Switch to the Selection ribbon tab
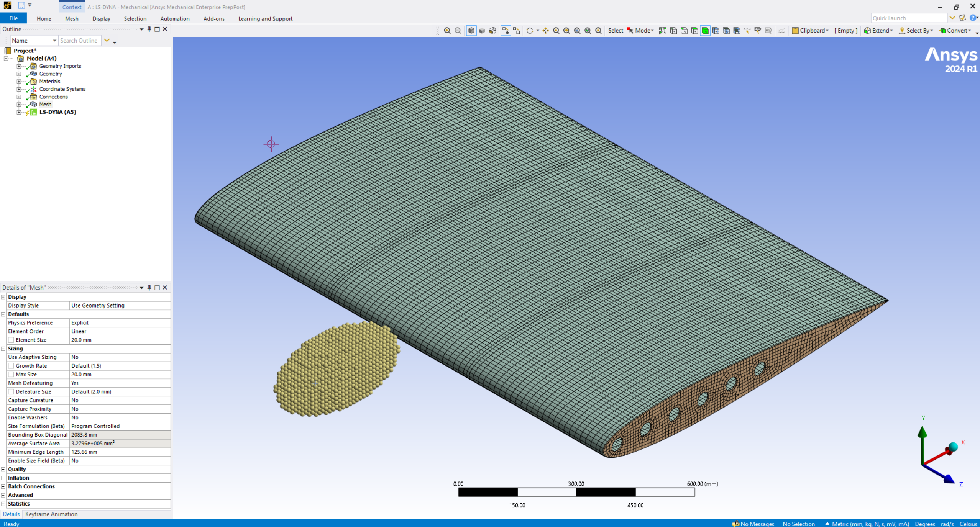 coord(135,18)
